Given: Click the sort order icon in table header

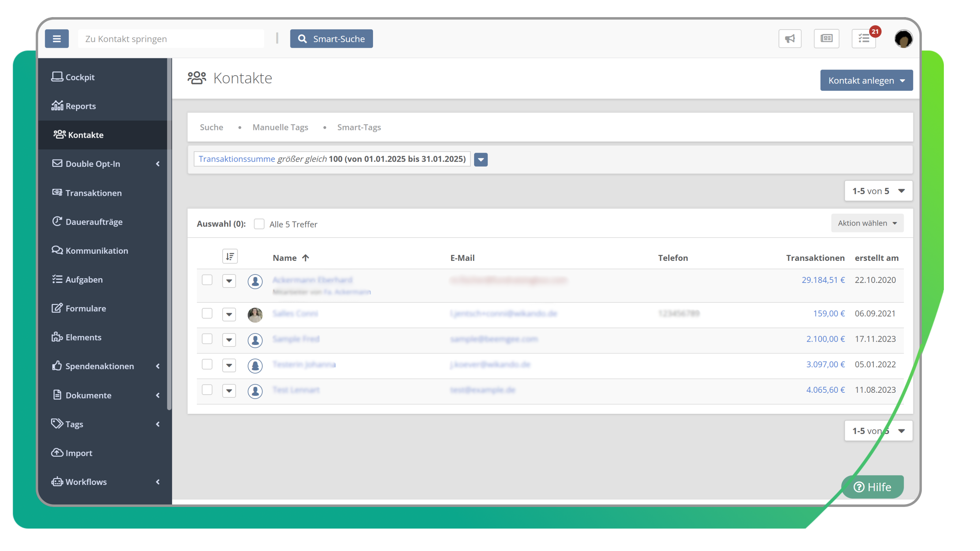Looking at the screenshot, I should 230,256.
